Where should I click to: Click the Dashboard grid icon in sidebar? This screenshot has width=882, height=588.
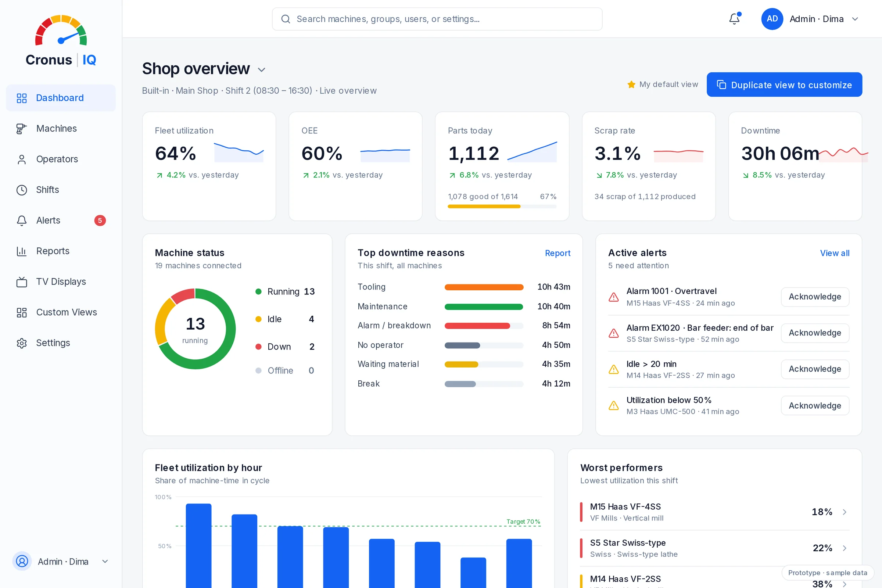click(x=22, y=98)
